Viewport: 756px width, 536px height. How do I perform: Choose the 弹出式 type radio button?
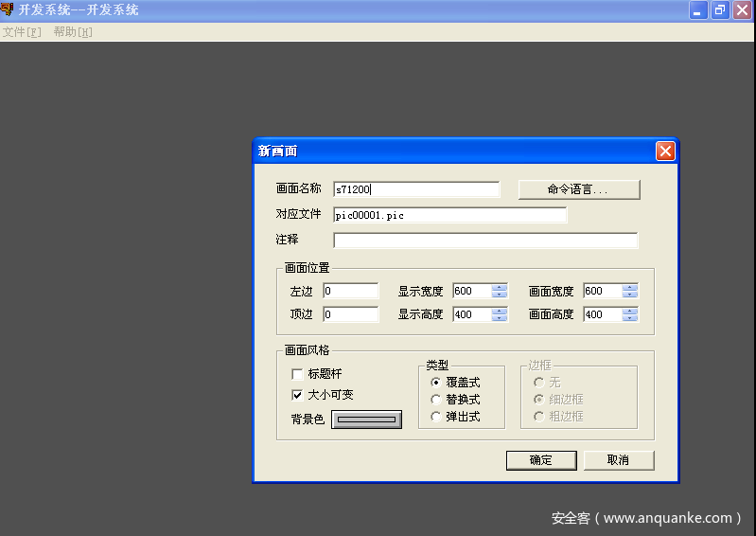(x=436, y=417)
